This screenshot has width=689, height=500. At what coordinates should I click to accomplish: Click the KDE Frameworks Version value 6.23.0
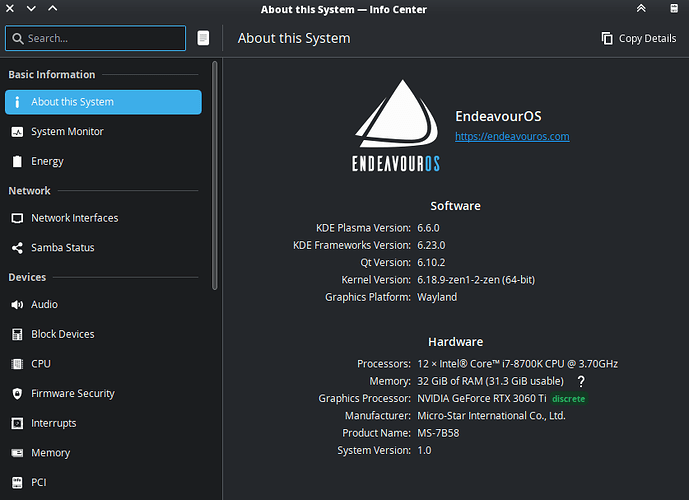pyautogui.click(x=431, y=245)
